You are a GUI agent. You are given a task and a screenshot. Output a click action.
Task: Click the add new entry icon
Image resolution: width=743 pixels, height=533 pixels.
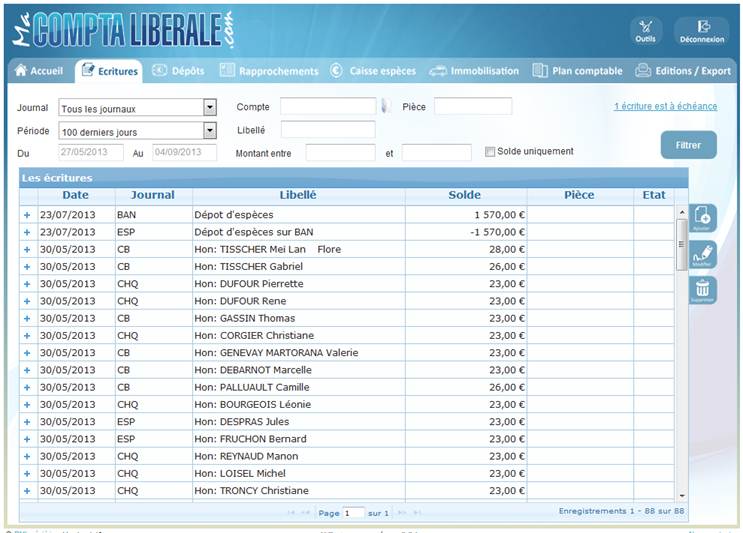coord(702,218)
